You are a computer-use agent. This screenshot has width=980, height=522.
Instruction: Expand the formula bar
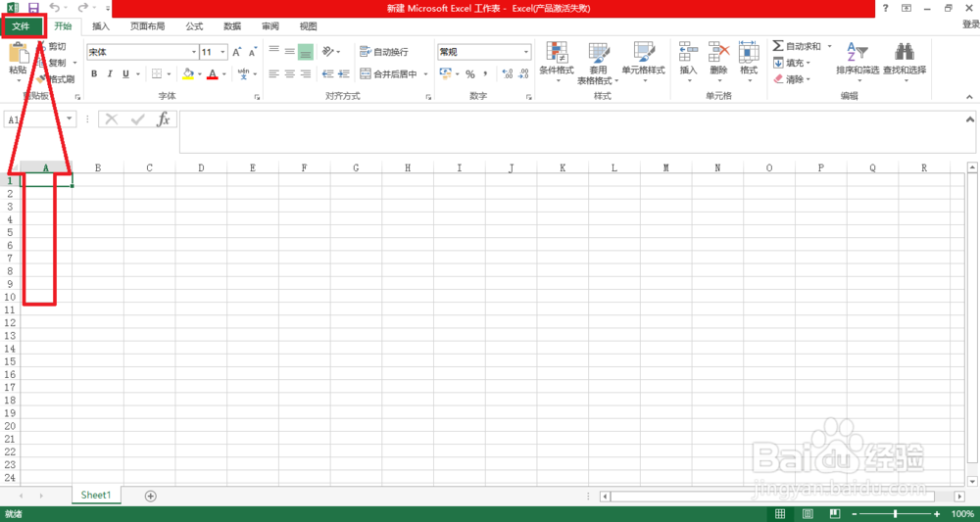[970, 119]
